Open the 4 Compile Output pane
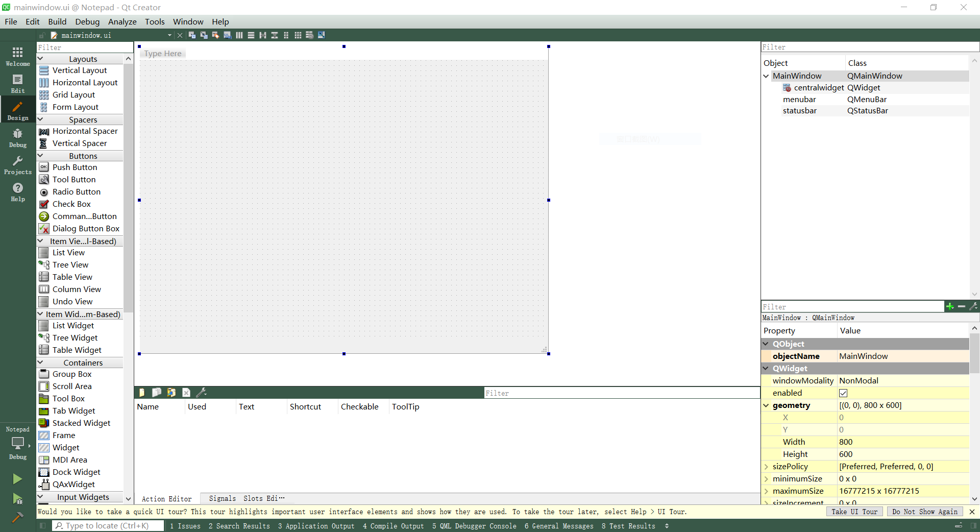Image resolution: width=980 pixels, height=532 pixels. click(393, 526)
